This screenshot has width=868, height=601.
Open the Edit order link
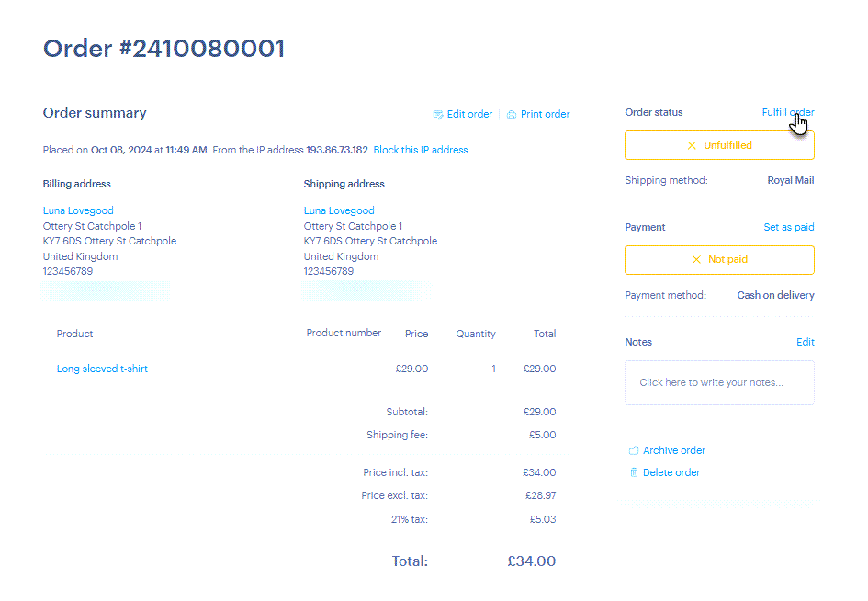click(x=469, y=114)
